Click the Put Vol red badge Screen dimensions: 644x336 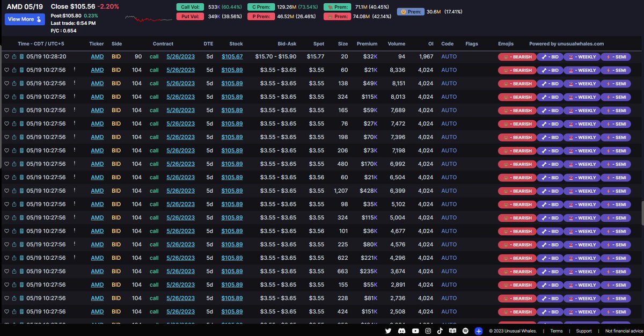pyautogui.click(x=190, y=17)
